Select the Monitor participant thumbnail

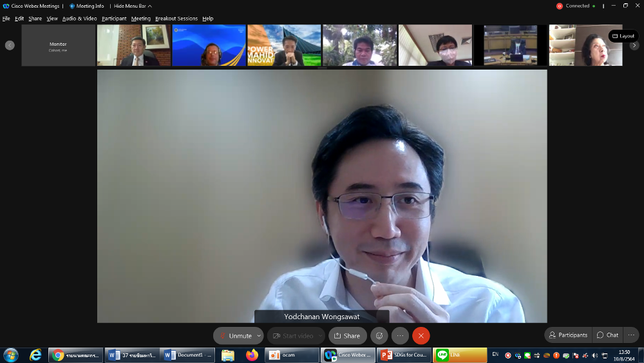click(58, 46)
